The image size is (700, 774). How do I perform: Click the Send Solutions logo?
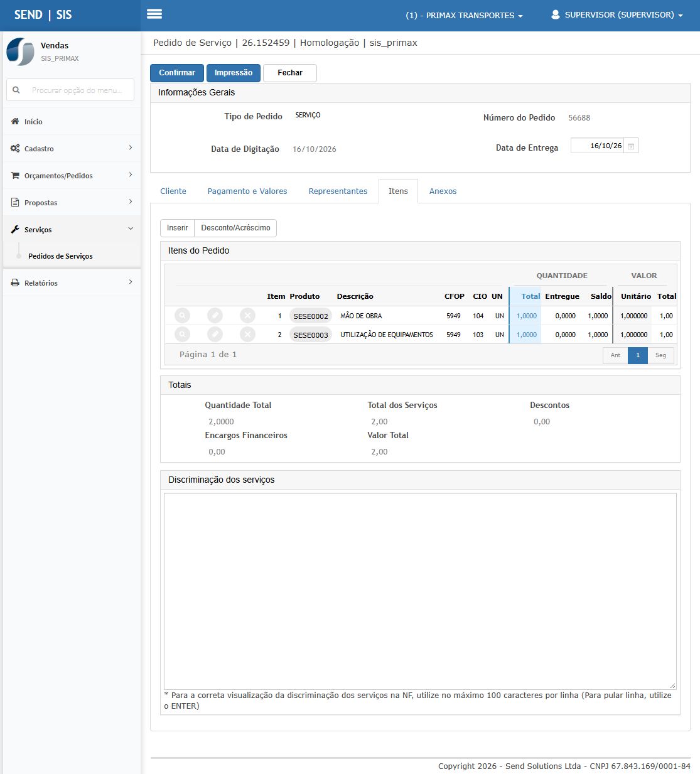tap(21, 51)
